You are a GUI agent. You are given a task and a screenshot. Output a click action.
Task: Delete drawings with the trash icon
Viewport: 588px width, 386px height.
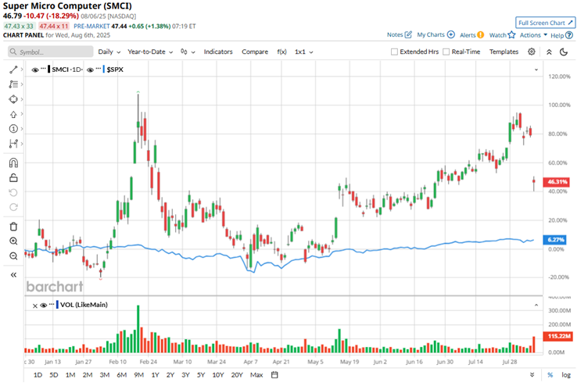click(13, 227)
